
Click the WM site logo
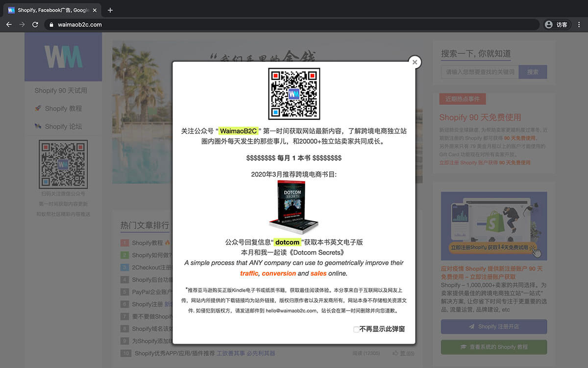(63, 57)
